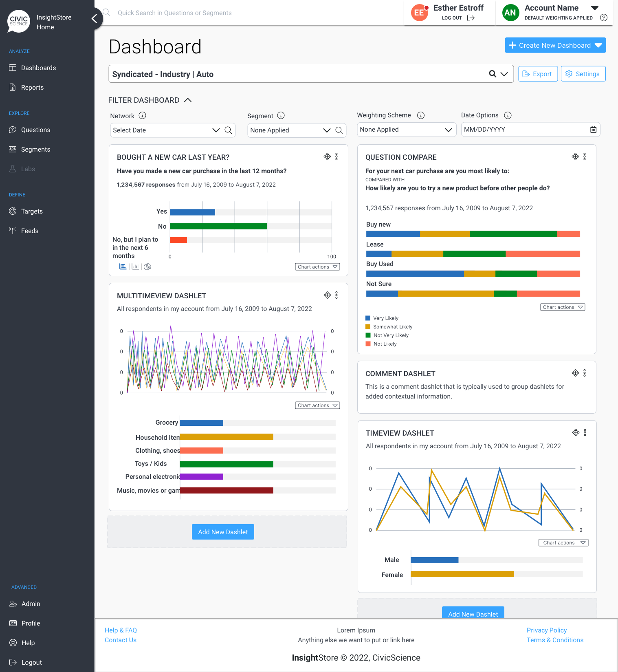
Task: Collapse the Filter Dashboard section
Action: (x=188, y=100)
